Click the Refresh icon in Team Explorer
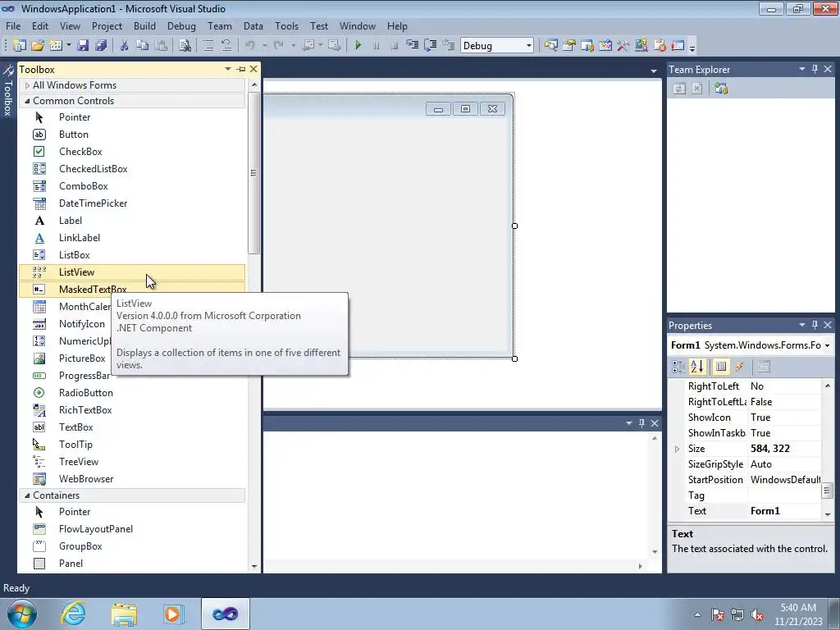This screenshot has height=630, width=840. 679,89
